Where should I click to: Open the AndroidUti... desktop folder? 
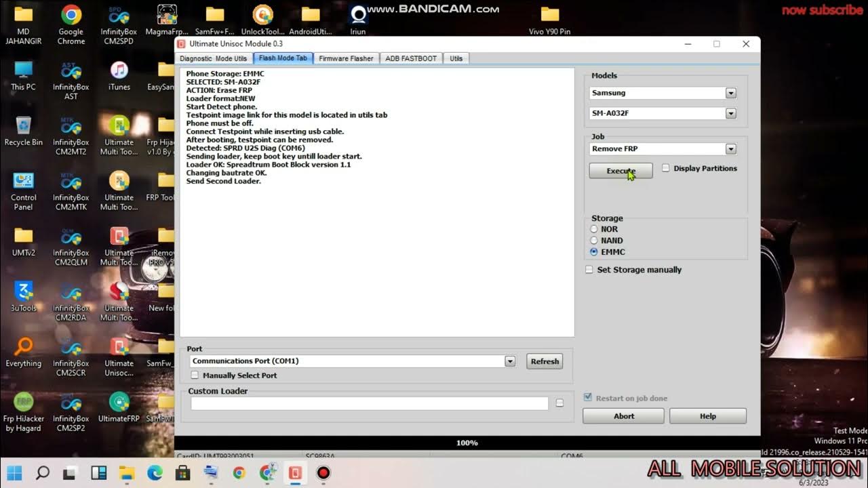click(x=311, y=20)
